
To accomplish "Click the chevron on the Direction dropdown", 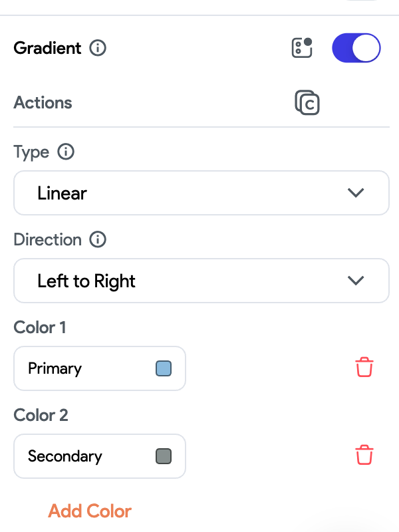I will click(x=356, y=281).
